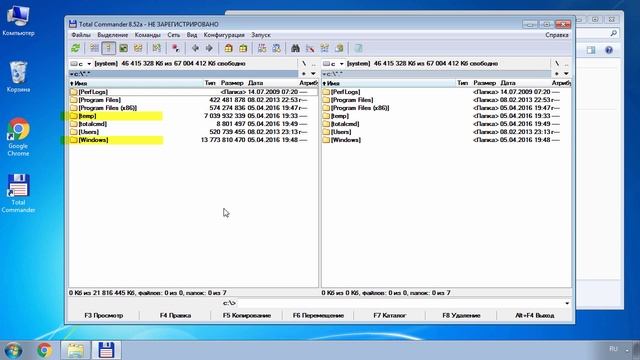Click the Корзина recycle bin desktop icon
The image size is (640, 360).
pyautogui.click(x=18, y=77)
